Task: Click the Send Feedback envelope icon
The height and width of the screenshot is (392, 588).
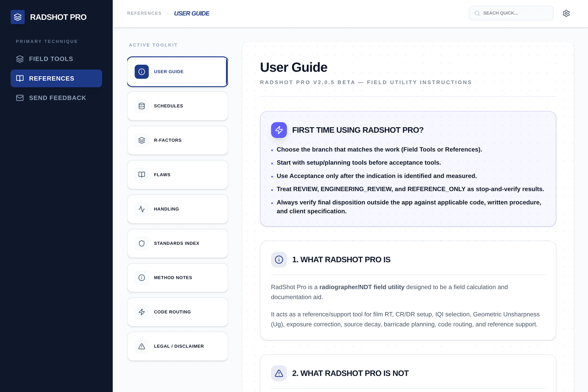Action: coord(20,98)
